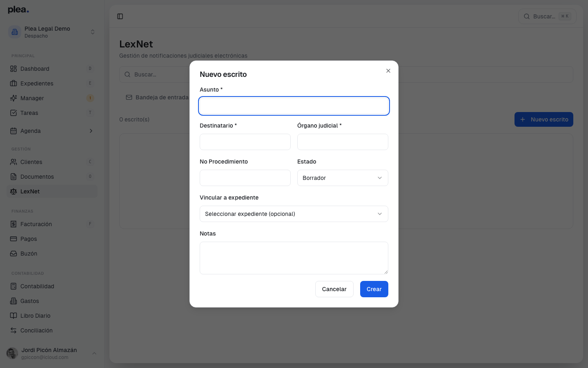Click the LexNet page heading
588x368 pixels.
click(136, 44)
